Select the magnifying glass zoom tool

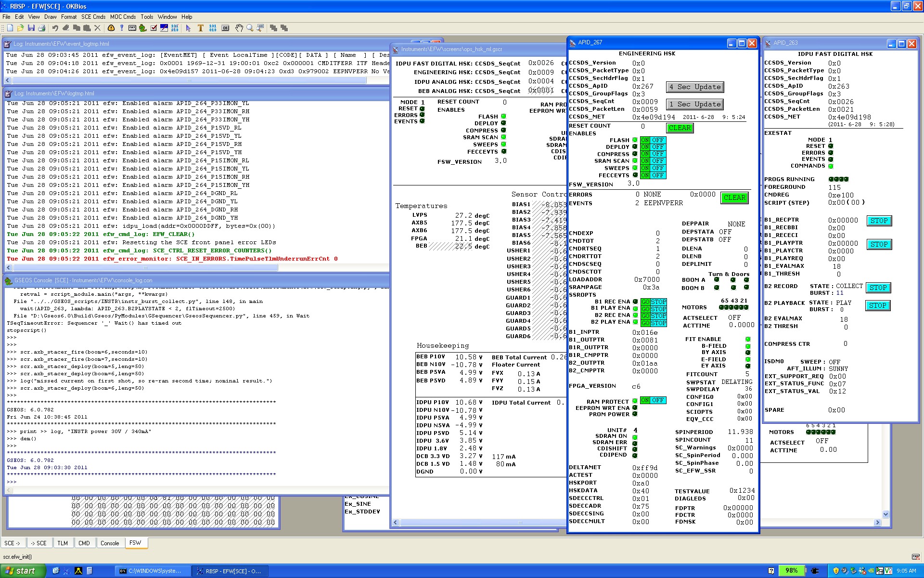[250, 28]
